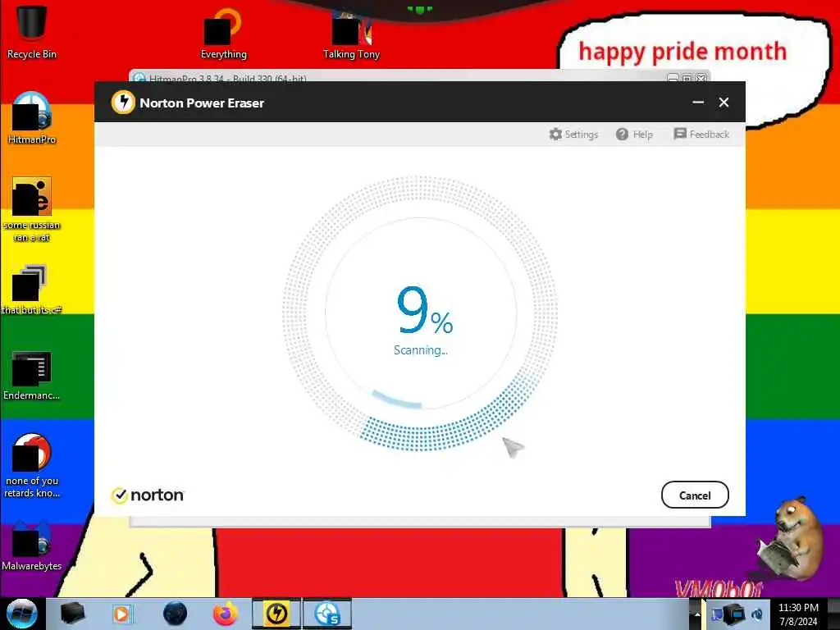Open the Feedback option in Norton
The height and width of the screenshot is (630, 840).
pyautogui.click(x=701, y=134)
